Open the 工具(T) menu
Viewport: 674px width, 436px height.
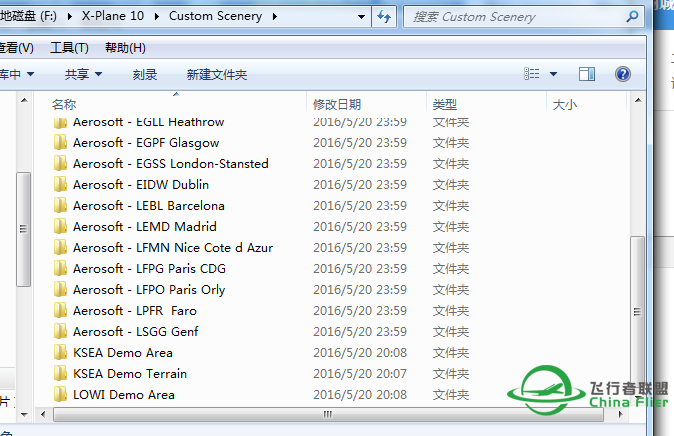pos(69,48)
